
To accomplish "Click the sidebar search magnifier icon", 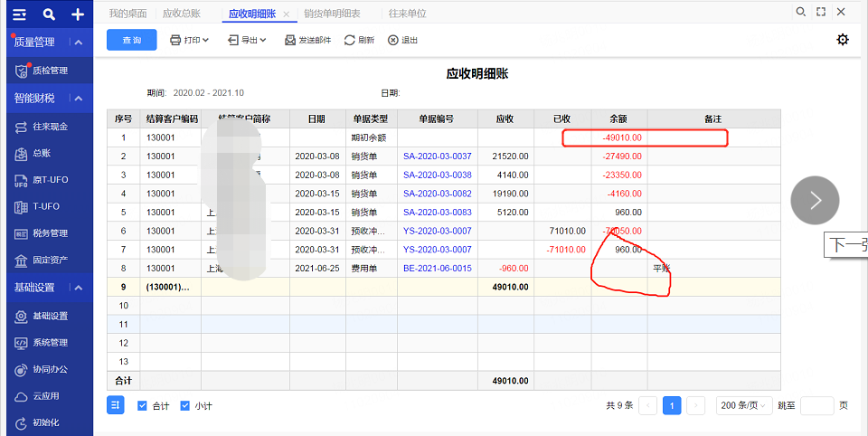I will pyautogui.click(x=49, y=14).
